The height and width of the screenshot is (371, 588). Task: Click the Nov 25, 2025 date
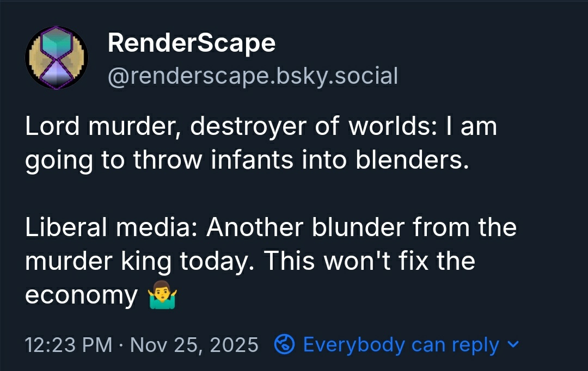194,344
